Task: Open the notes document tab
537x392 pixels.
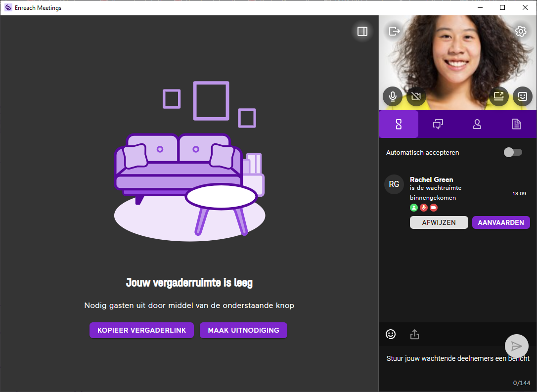Action: point(516,124)
